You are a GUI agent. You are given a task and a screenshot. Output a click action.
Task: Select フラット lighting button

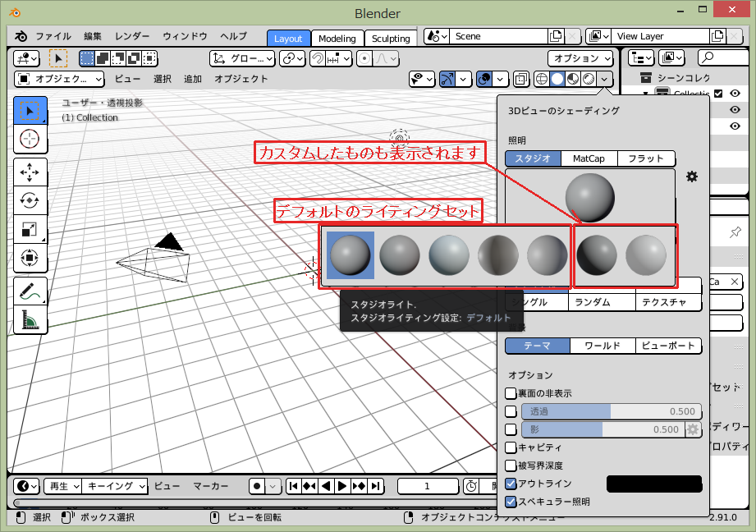[645, 158]
